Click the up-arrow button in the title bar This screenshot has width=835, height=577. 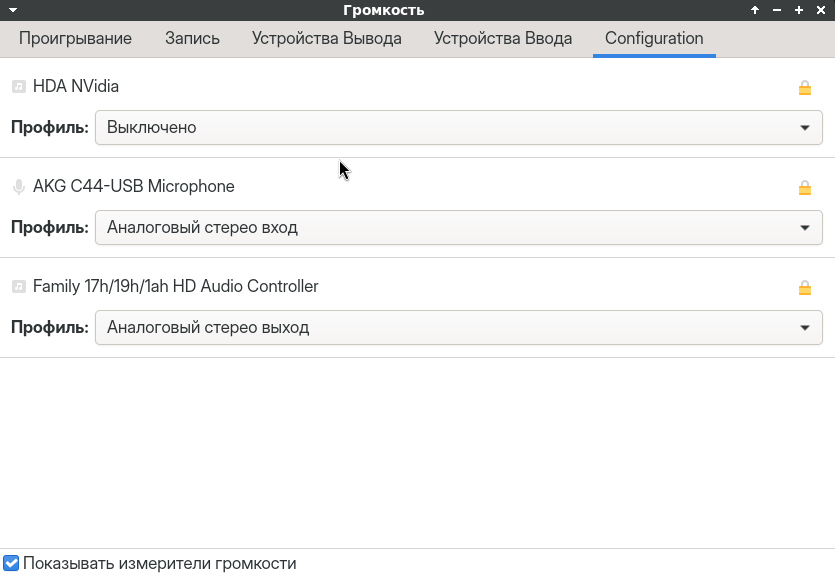pos(755,10)
